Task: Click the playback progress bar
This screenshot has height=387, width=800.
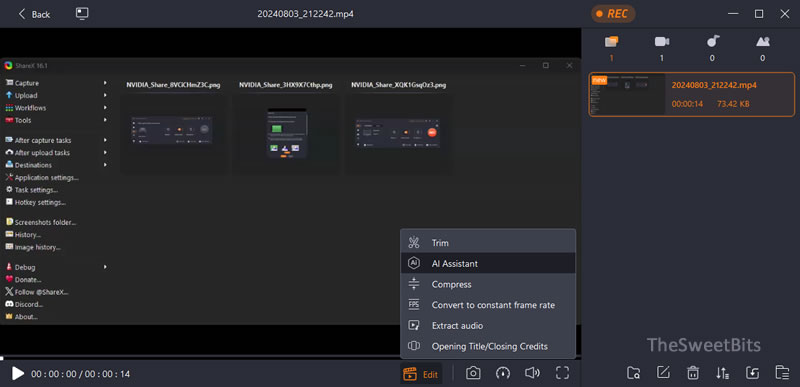Action: 290,358
